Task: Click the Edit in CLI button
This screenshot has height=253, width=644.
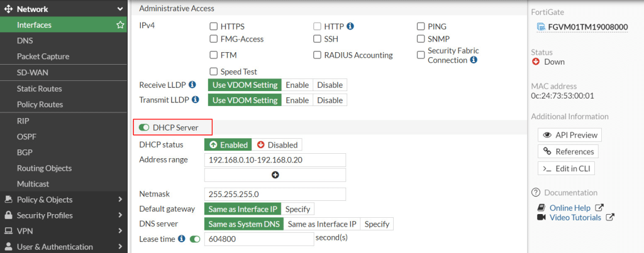Action: tap(566, 168)
